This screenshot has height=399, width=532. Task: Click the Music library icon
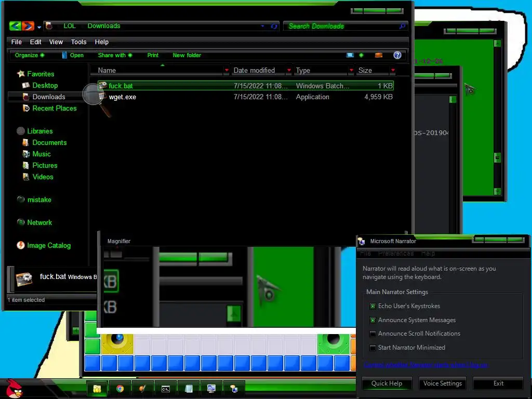click(x=26, y=154)
